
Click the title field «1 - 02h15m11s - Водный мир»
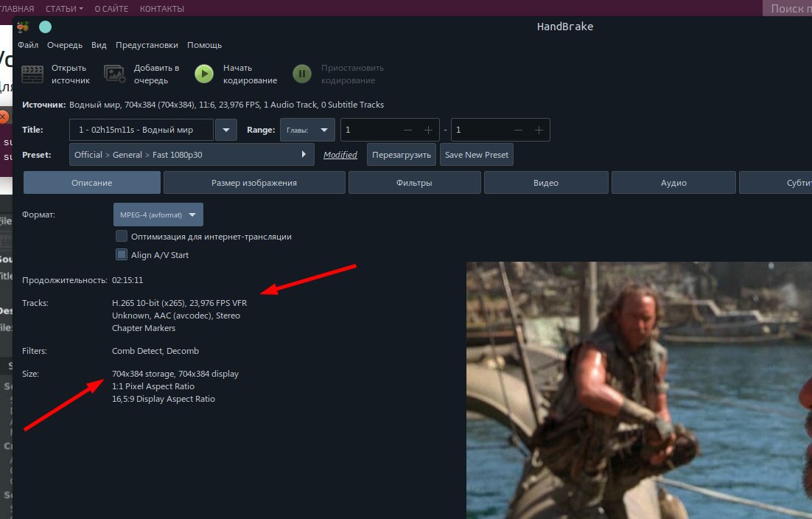coord(141,130)
